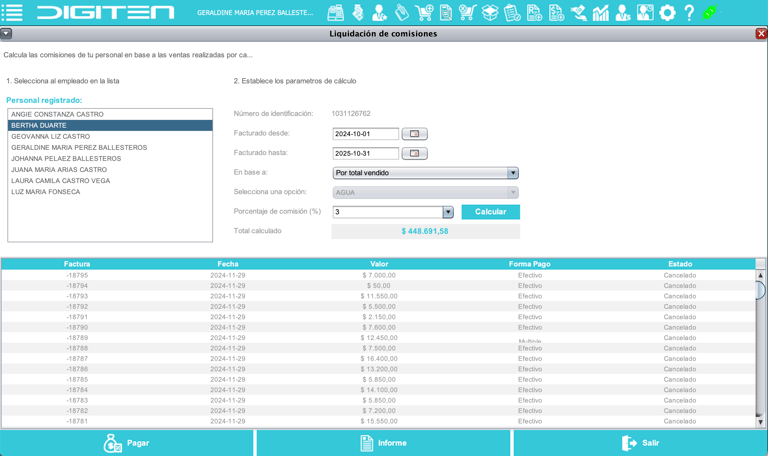Screen dimensions: 768x456
Task: Click the price tag icon
Action: pyautogui.click(x=402, y=13)
